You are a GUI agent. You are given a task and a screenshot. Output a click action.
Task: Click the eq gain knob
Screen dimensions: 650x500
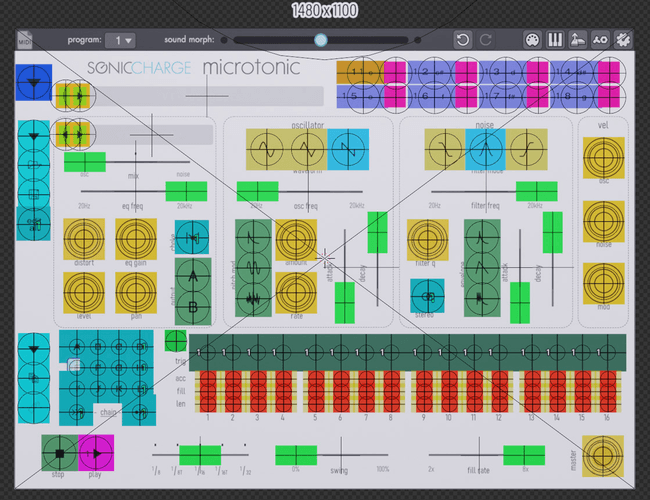(x=136, y=239)
